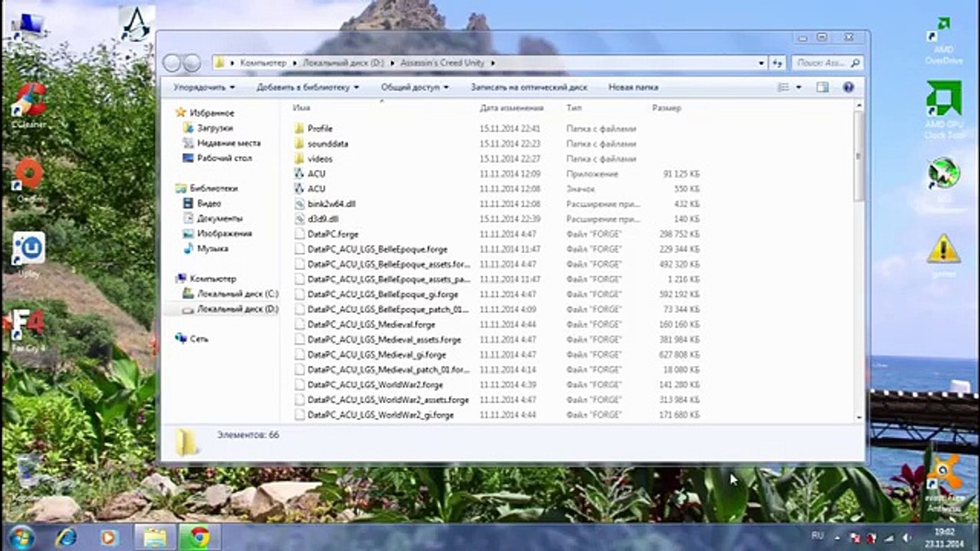Click Записать на оптический диск
This screenshot has width=980, height=551.
tap(529, 87)
